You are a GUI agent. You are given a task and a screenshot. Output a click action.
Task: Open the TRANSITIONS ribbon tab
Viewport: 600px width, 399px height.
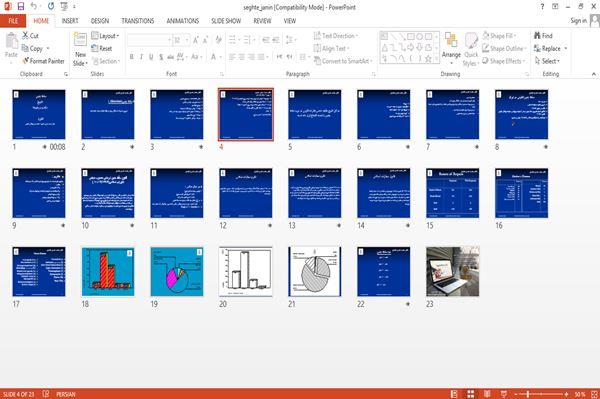[138, 21]
